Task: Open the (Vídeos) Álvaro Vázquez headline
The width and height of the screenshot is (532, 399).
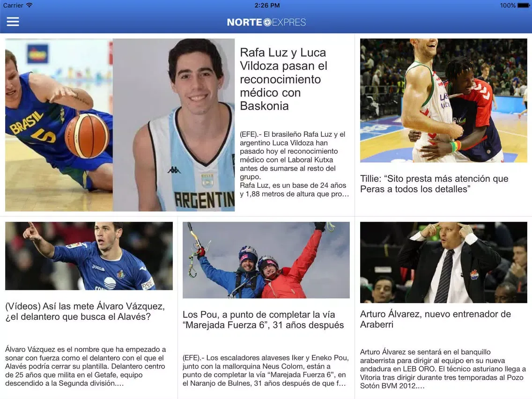Action: 85,311
